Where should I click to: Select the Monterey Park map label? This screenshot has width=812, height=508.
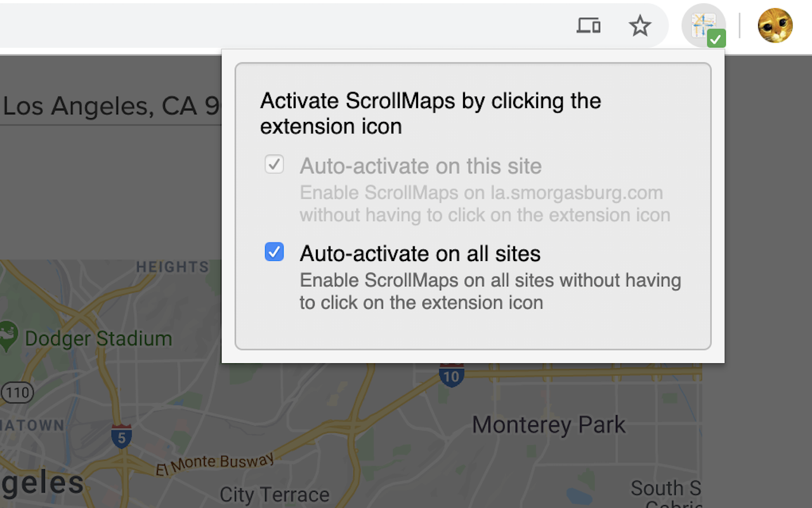coord(548,424)
